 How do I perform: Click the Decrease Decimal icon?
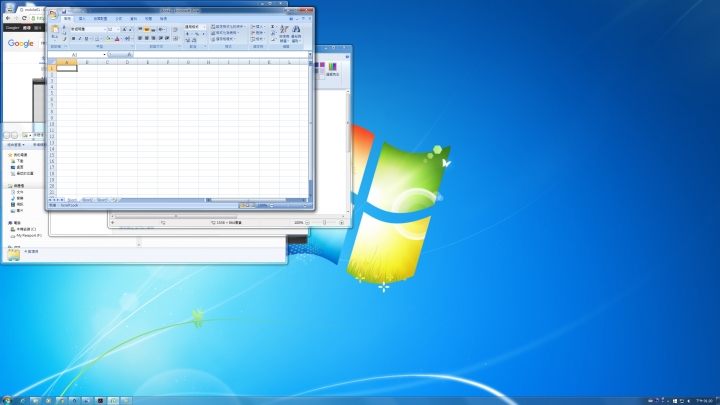pyautogui.click(x=194, y=40)
